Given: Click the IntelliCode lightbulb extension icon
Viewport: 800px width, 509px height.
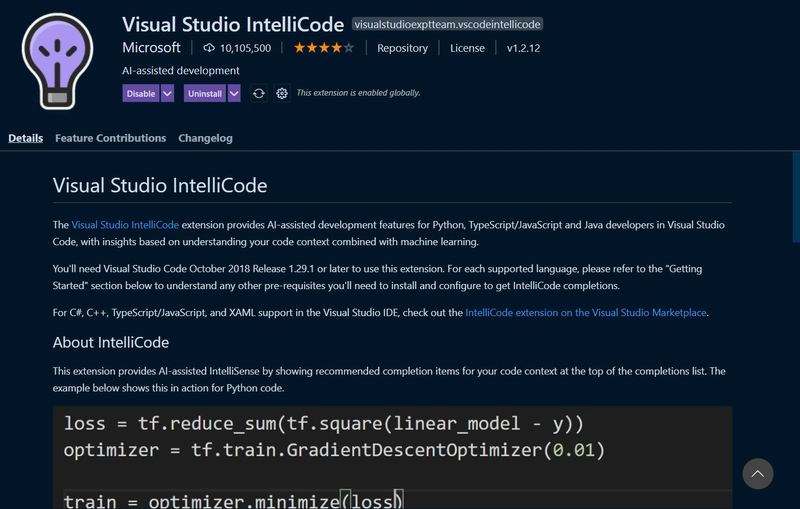Looking at the screenshot, I should (57, 61).
